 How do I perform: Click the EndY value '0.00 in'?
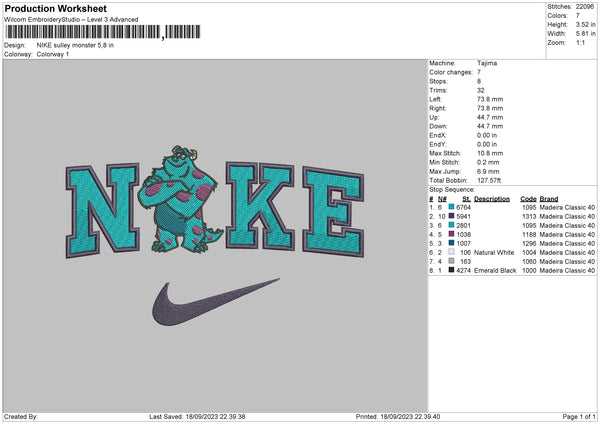487,144
